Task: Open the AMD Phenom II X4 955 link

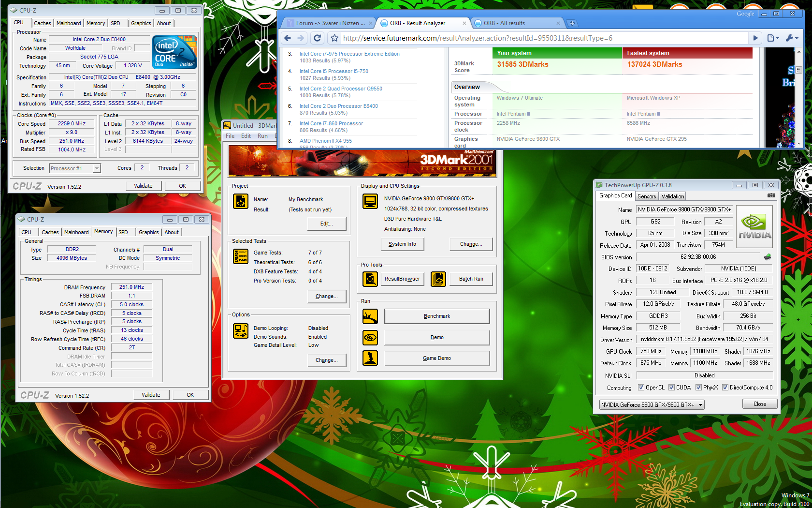Action: pyautogui.click(x=326, y=141)
